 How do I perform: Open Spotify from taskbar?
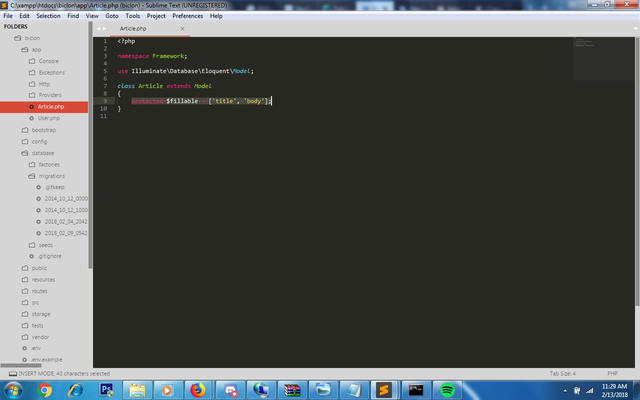coord(447,390)
